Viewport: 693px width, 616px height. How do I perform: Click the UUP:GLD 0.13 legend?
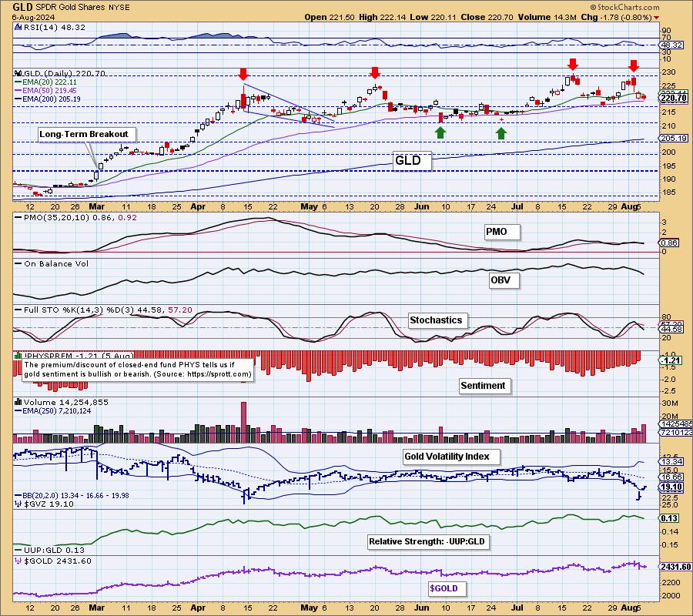point(48,551)
